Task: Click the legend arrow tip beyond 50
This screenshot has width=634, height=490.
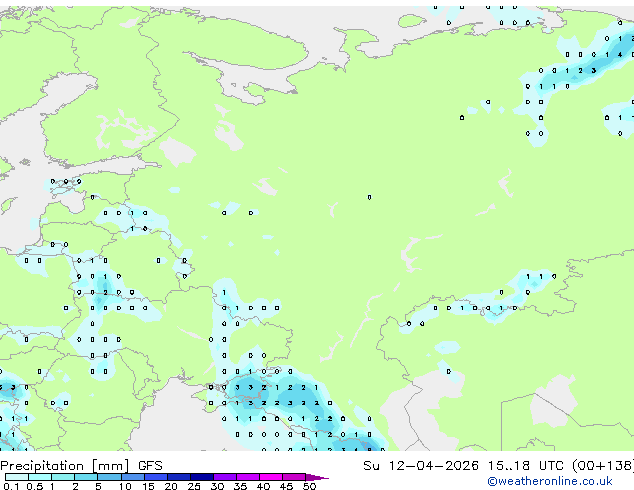Action: (317, 477)
